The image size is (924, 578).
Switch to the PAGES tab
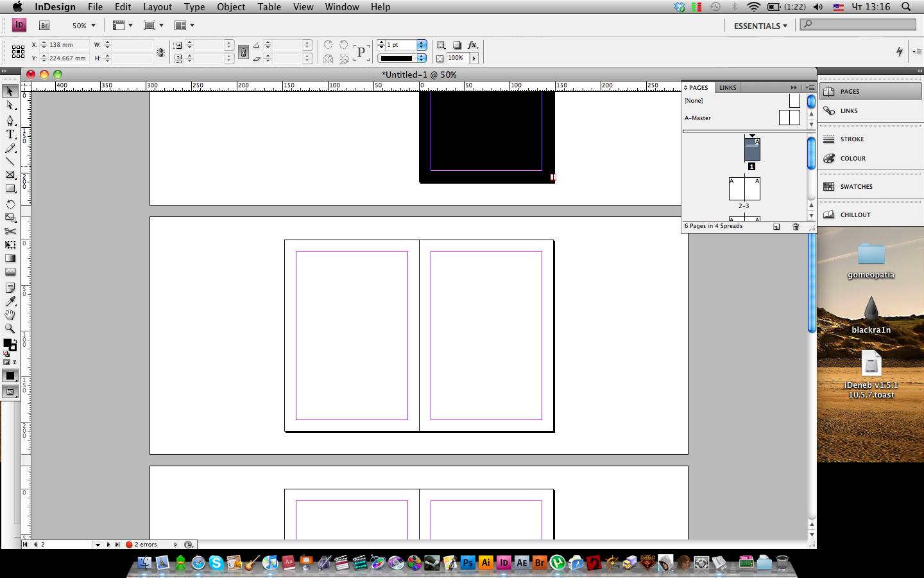[697, 88]
